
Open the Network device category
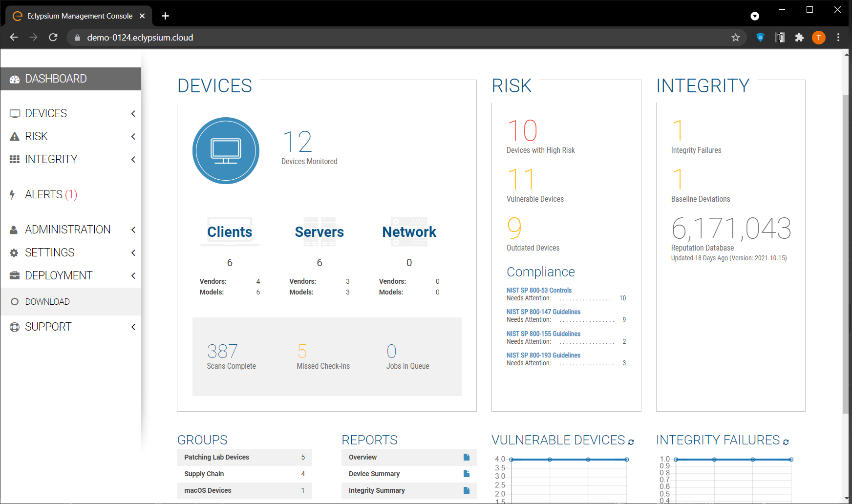(x=409, y=232)
